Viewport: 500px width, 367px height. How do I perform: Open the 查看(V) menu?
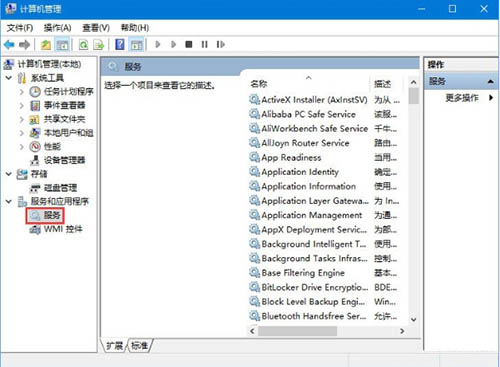coord(96,28)
